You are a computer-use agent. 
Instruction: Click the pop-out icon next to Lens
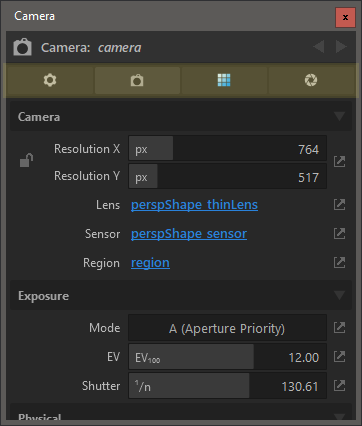[x=339, y=204]
